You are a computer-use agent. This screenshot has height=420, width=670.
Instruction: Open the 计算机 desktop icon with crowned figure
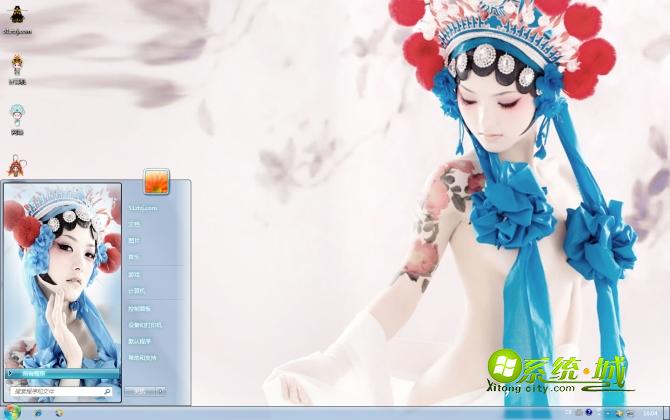[x=17, y=68]
